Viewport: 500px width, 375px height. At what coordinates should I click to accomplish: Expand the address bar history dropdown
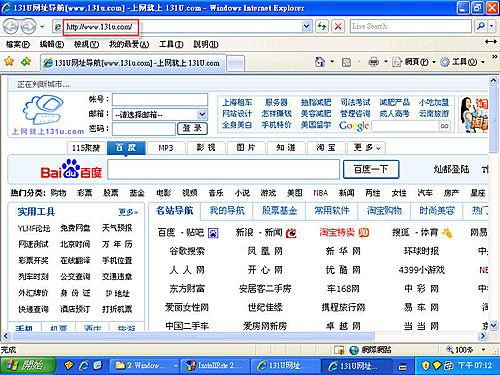click(307, 26)
